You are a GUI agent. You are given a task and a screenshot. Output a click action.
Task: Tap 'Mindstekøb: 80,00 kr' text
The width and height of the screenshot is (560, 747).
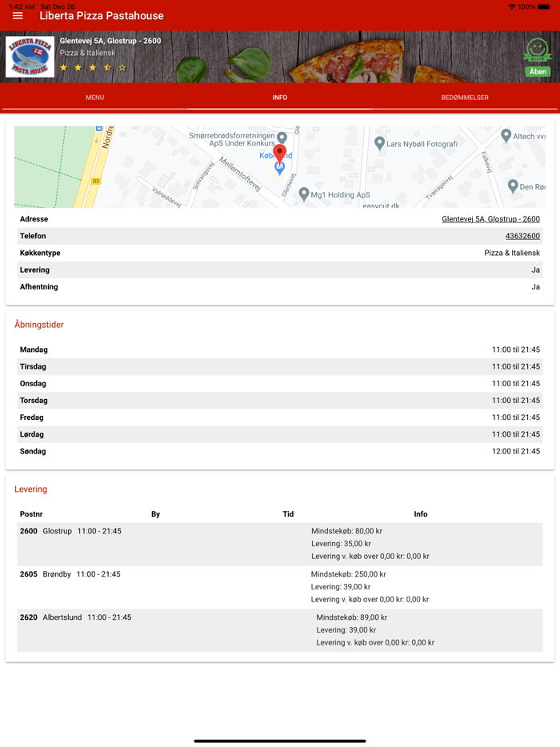tap(346, 531)
